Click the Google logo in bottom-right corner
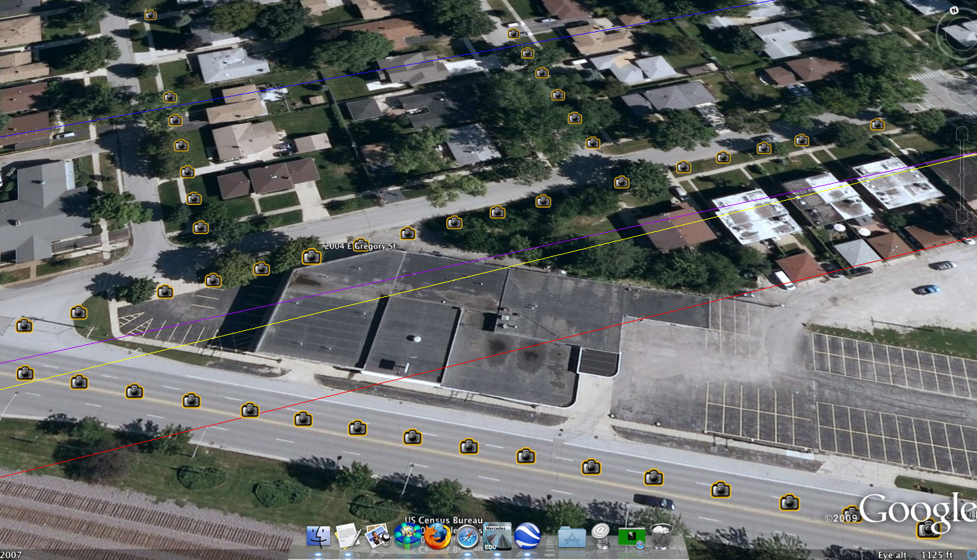Screen dimensions: 977x560 click(x=916, y=508)
